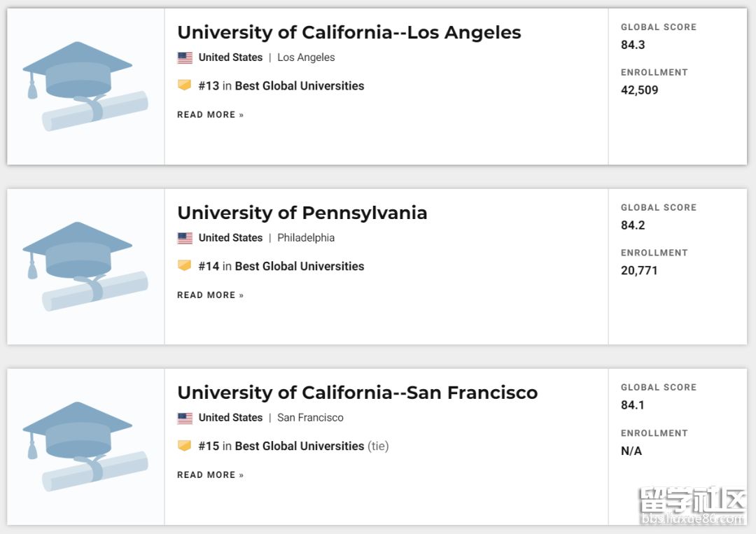Click the yellow ranking badge next to #13
This screenshot has height=534, width=756.
pyautogui.click(x=184, y=85)
